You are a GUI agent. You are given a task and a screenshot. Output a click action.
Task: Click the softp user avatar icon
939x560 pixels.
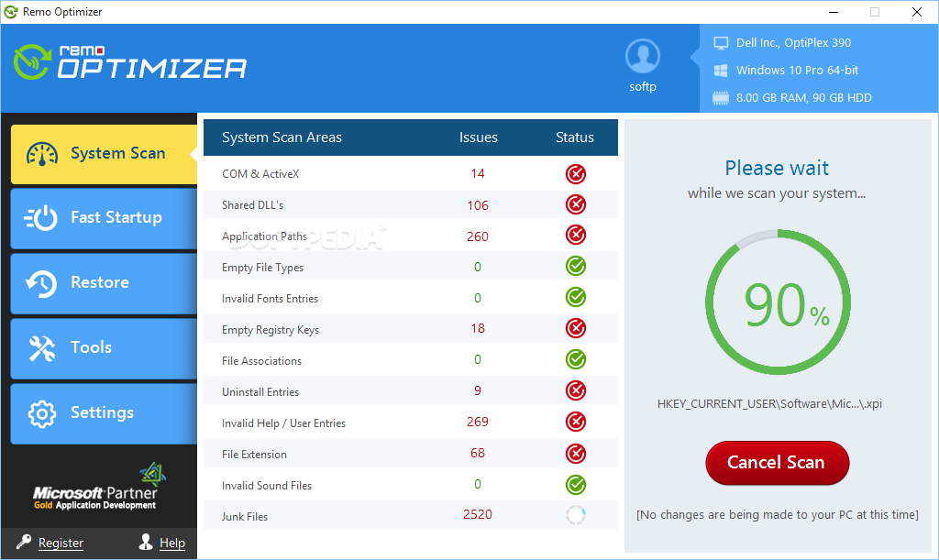(x=643, y=56)
